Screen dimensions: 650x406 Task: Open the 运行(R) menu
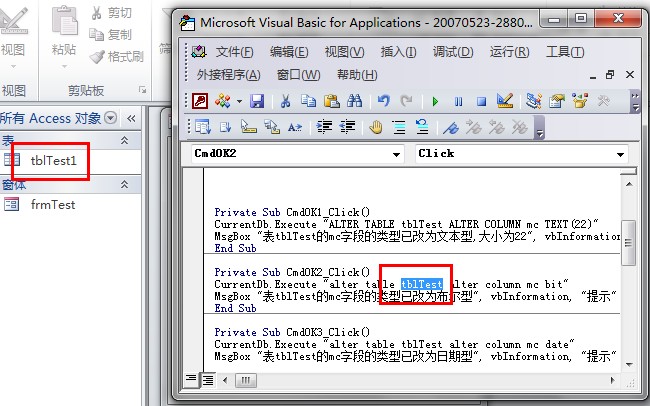pyautogui.click(x=509, y=52)
